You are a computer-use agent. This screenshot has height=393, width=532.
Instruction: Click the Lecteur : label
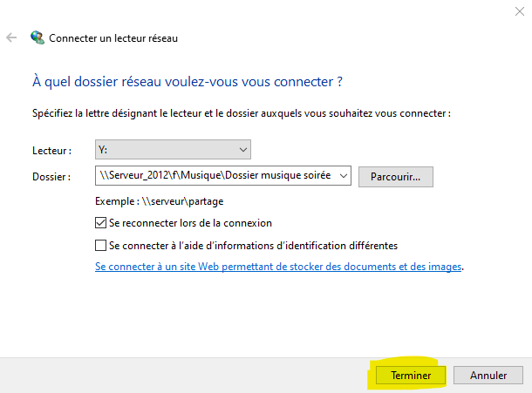point(52,151)
